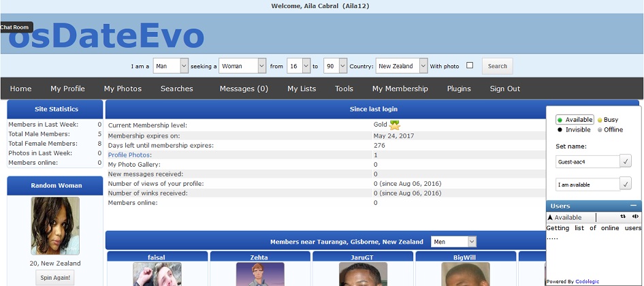Click the JaruGT member name
This screenshot has height=286, width=644.
tap(362, 257)
